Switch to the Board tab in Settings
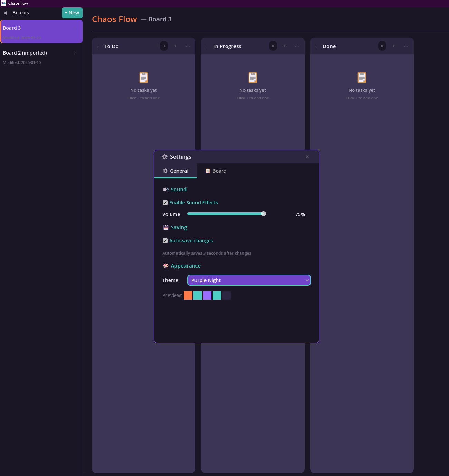Screen dimensions: 449x476 click(216, 171)
